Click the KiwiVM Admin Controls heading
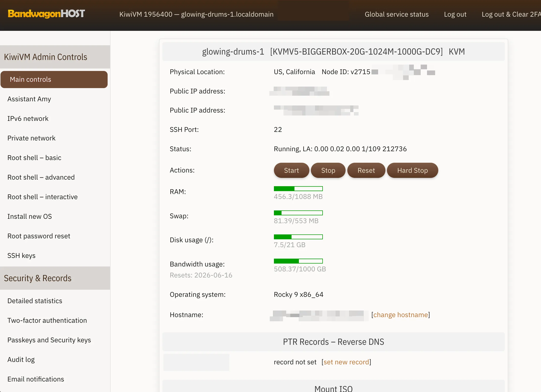The height and width of the screenshot is (392, 541). 45,57
